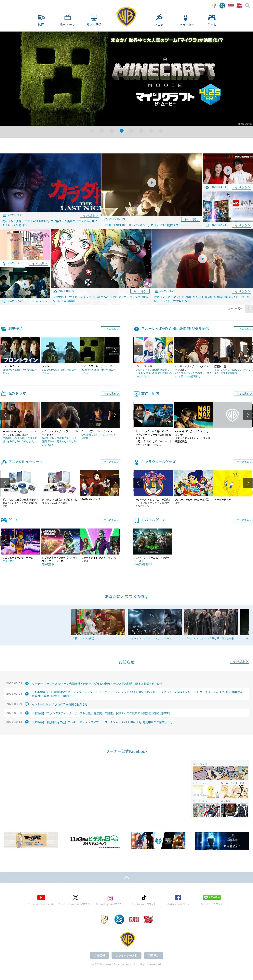The width and height of the screenshot is (253, 980).
Task: Click the キャラクター&グッズ carousel next arrow
Action: point(248,483)
